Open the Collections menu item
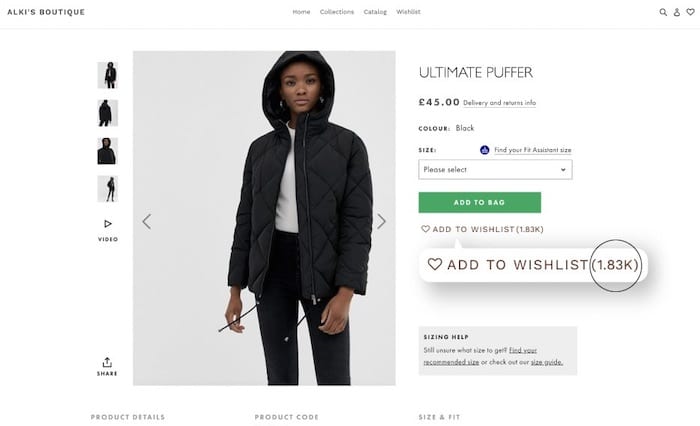 pyautogui.click(x=337, y=12)
